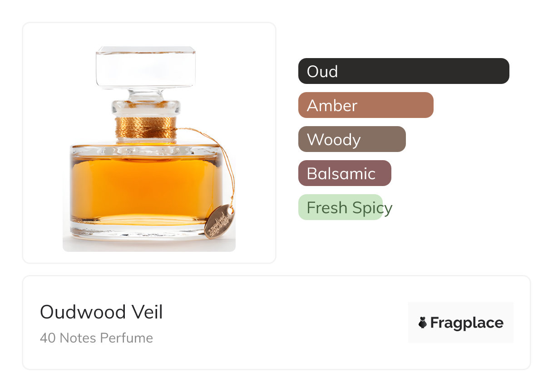The height and width of the screenshot is (392, 553).
Task: Click the oval gold tag charm
Action: tap(219, 221)
